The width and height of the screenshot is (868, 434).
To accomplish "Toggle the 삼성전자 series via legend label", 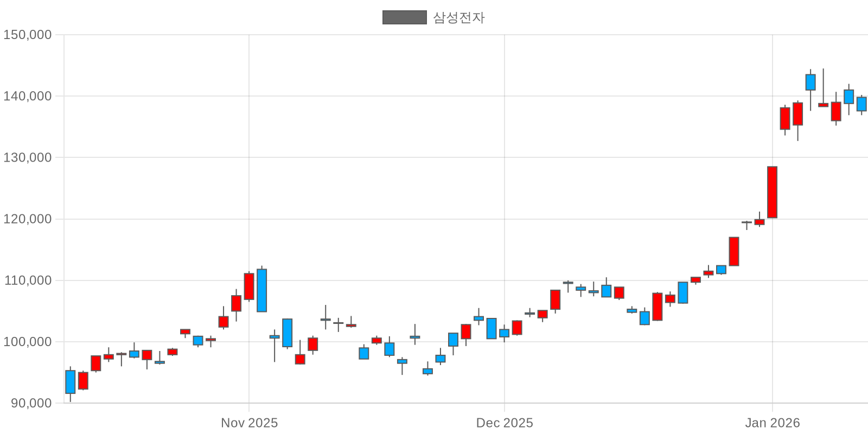I will [x=458, y=17].
